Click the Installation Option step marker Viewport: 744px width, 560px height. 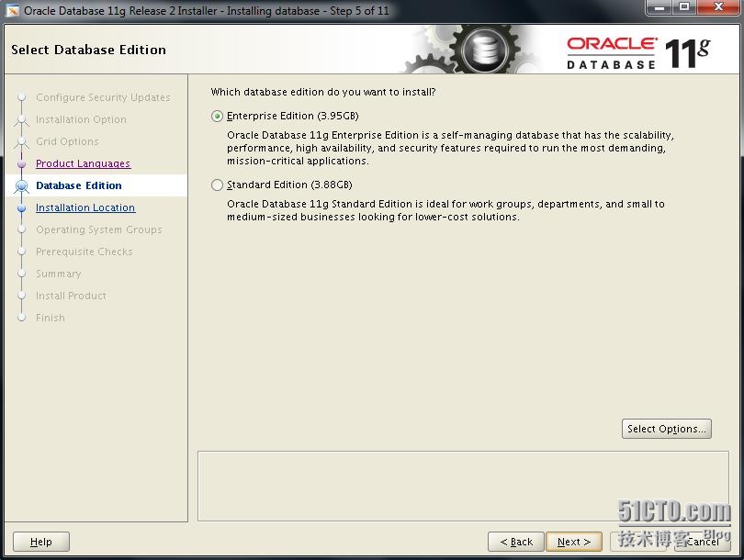(21, 120)
